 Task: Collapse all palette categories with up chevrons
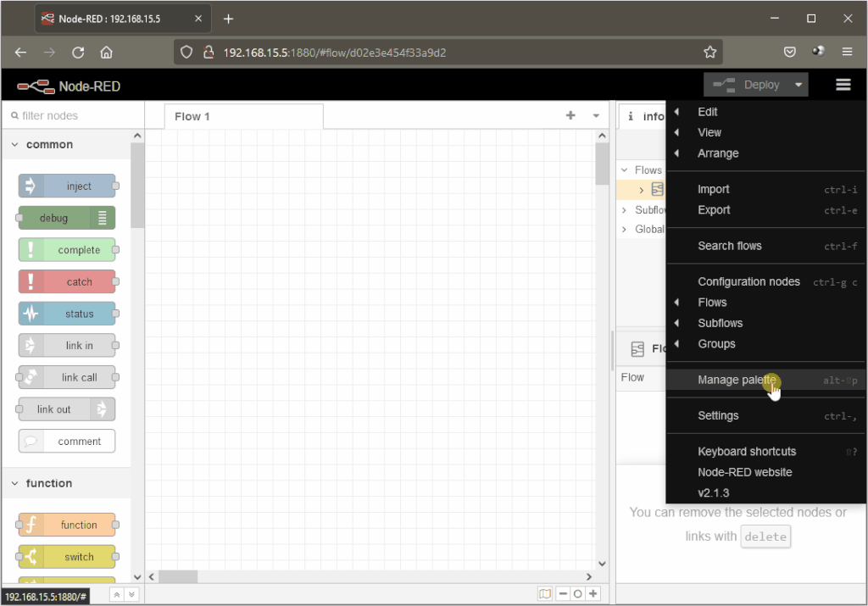click(116, 595)
